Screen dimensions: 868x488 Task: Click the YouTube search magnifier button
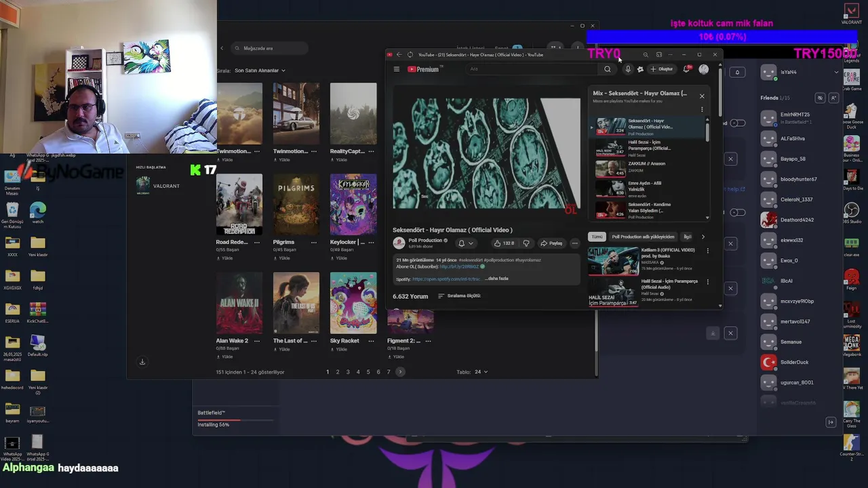pyautogui.click(x=607, y=69)
